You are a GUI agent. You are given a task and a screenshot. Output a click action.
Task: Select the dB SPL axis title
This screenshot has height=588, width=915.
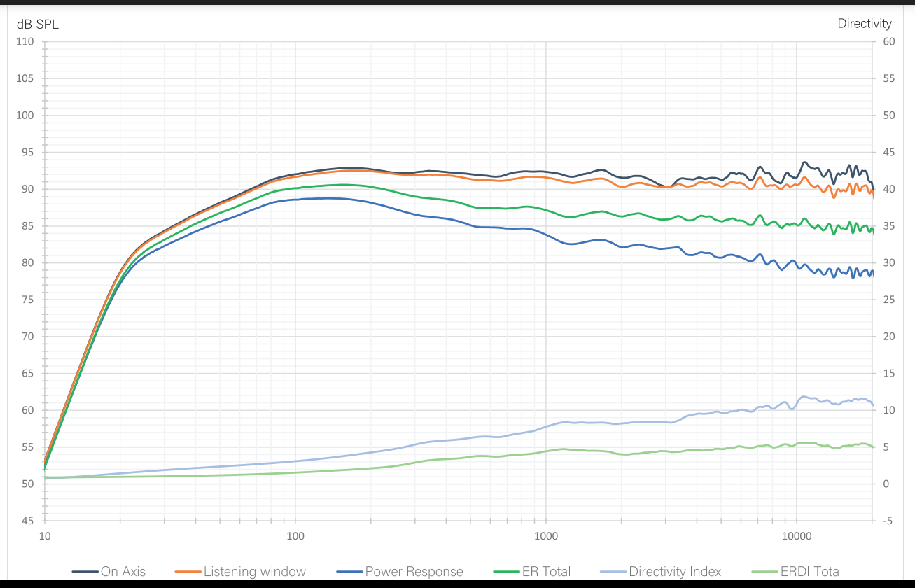pos(38,24)
